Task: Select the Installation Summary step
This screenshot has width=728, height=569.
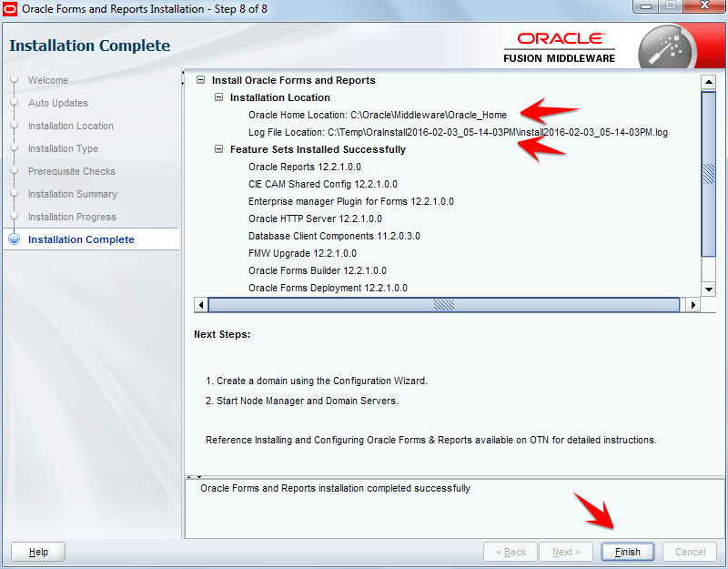Action: pos(73,194)
